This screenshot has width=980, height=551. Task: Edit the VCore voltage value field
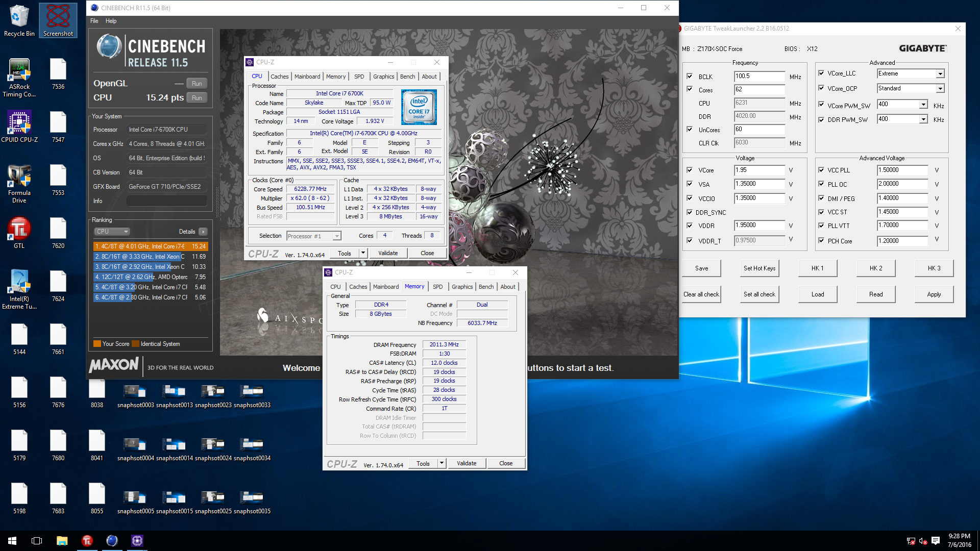tap(759, 170)
